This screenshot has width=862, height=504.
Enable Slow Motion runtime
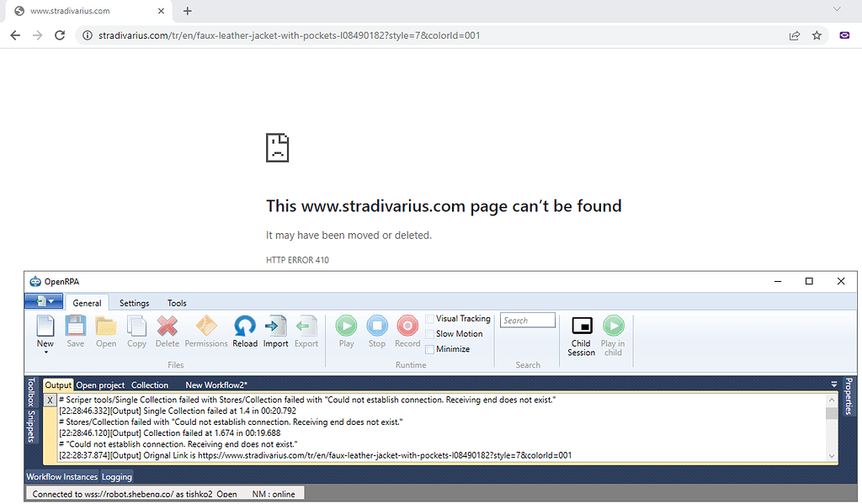click(432, 333)
